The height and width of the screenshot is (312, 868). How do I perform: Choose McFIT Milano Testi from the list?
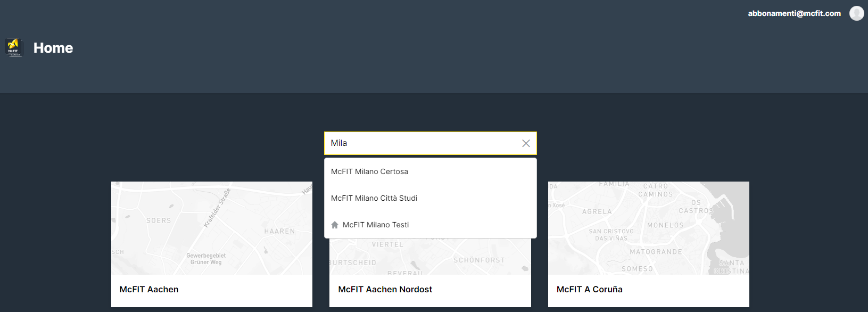pyautogui.click(x=430, y=225)
